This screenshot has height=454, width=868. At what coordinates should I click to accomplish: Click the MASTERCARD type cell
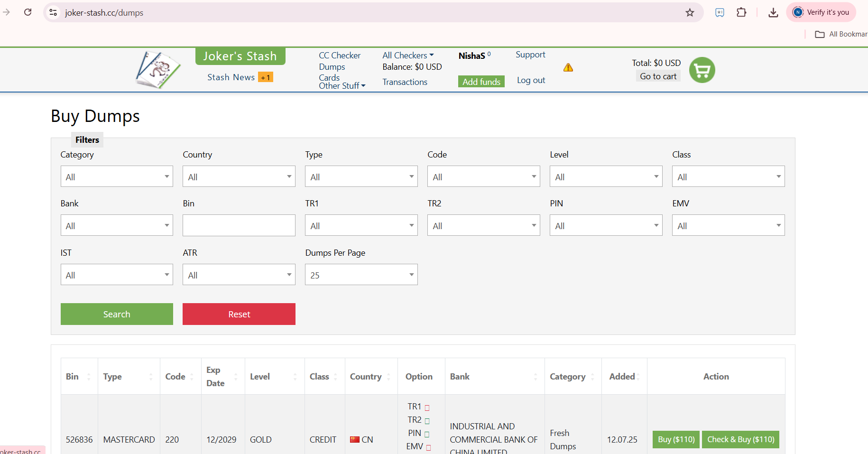(129, 440)
